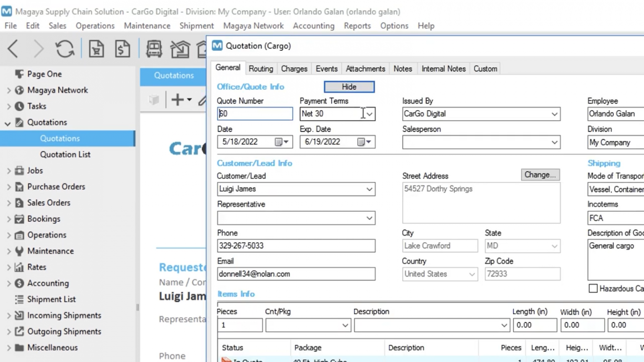
Task: Select the Page One sidebar icon
Action: (x=19, y=74)
